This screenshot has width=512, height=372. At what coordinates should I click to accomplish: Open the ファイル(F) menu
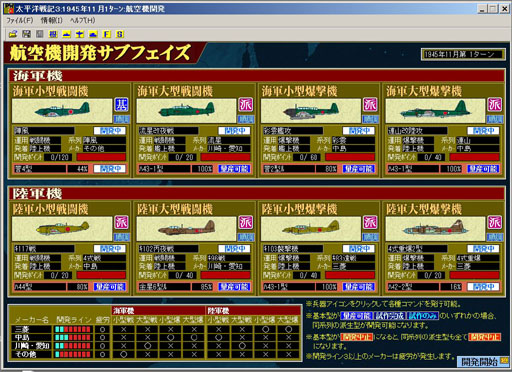20,21
